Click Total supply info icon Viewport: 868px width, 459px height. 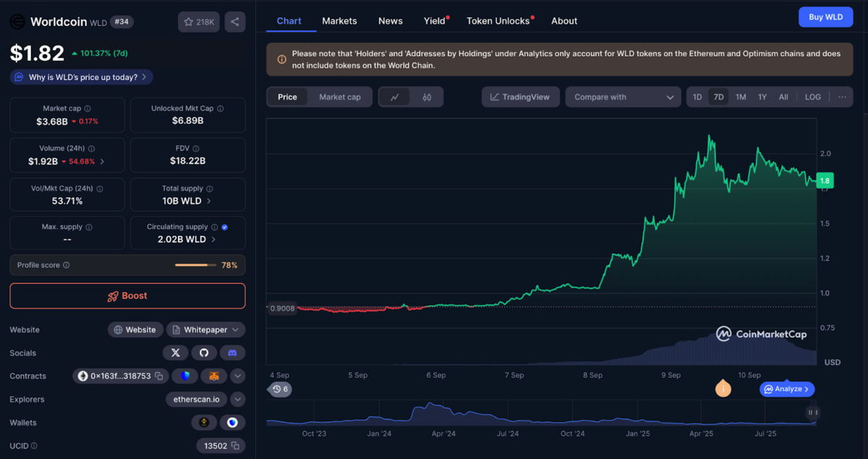[x=210, y=188]
